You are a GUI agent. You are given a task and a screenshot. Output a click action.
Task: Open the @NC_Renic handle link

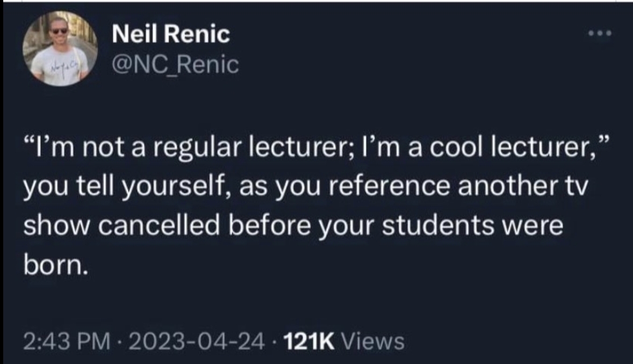click(x=175, y=64)
